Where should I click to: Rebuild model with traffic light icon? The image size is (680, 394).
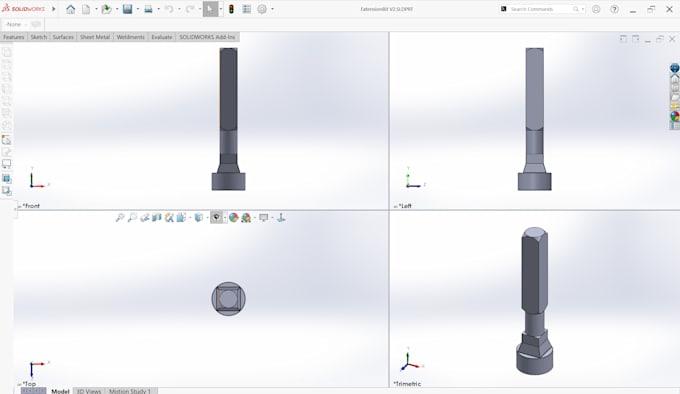(231, 9)
